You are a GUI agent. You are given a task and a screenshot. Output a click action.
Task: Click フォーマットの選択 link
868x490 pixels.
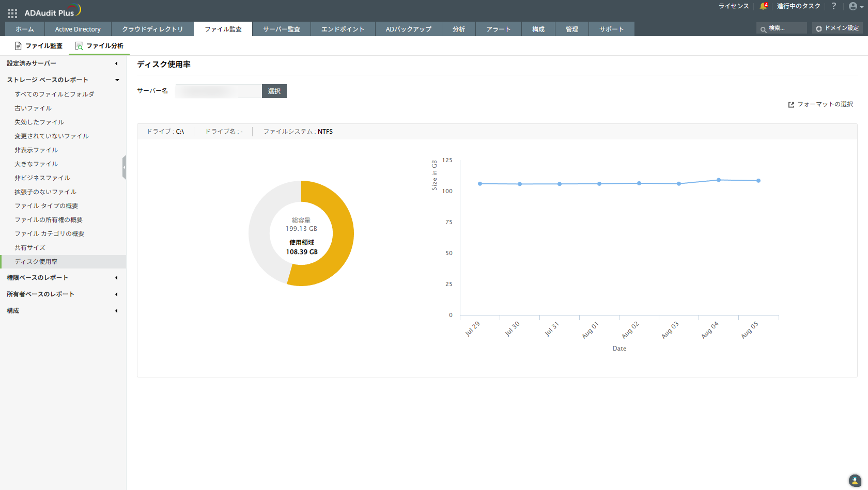[825, 104]
